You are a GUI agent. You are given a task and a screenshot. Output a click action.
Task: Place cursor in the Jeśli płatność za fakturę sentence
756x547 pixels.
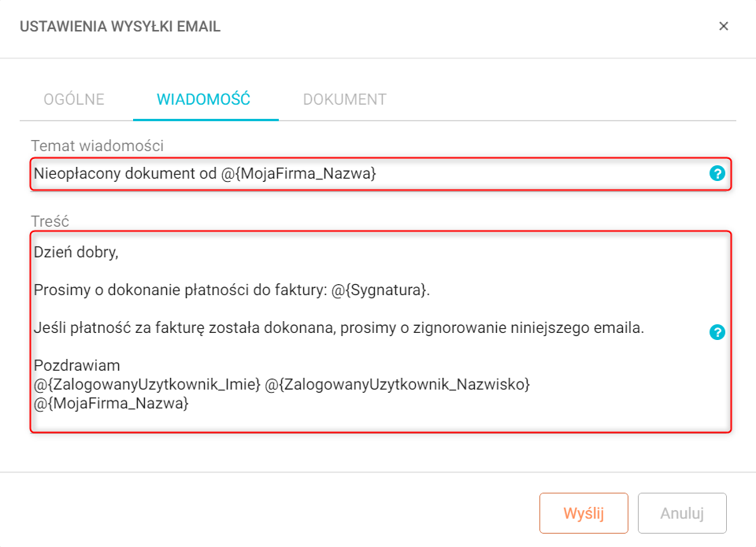click(339, 327)
